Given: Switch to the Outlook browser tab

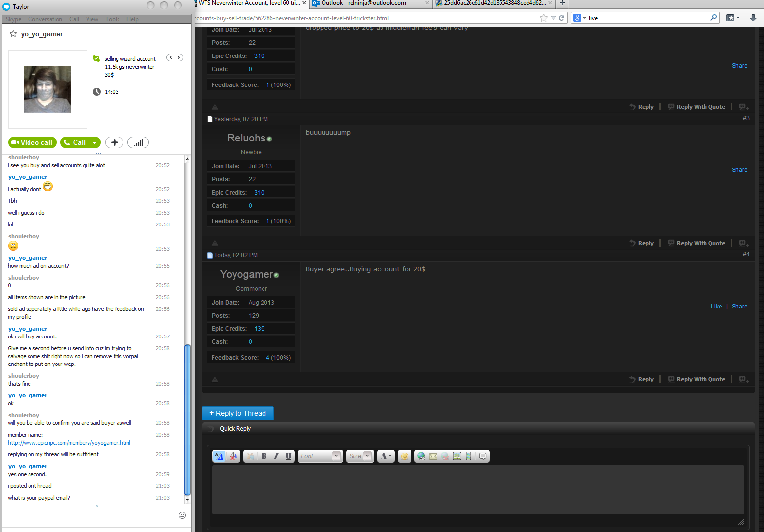Looking at the screenshot, I should (x=371, y=3).
